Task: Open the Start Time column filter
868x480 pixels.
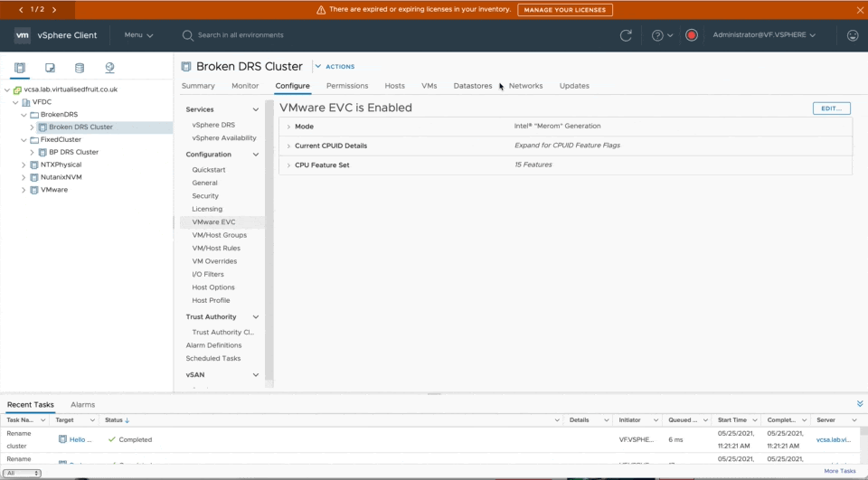Action: point(755,420)
